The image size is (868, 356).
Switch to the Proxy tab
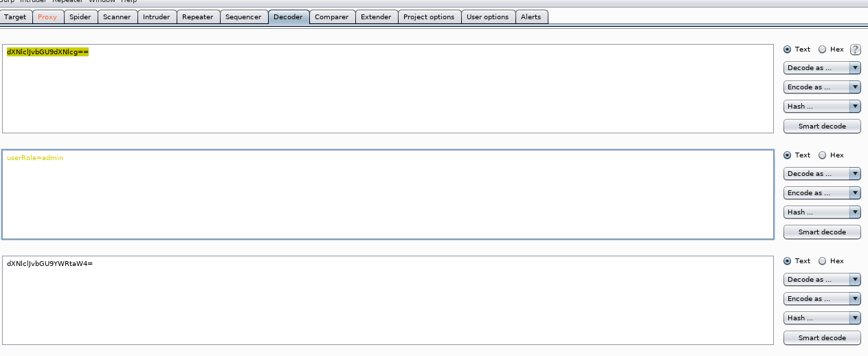47,17
